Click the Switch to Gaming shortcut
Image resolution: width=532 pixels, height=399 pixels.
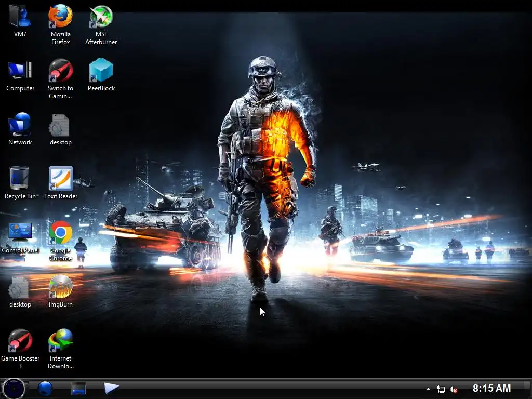60,79
